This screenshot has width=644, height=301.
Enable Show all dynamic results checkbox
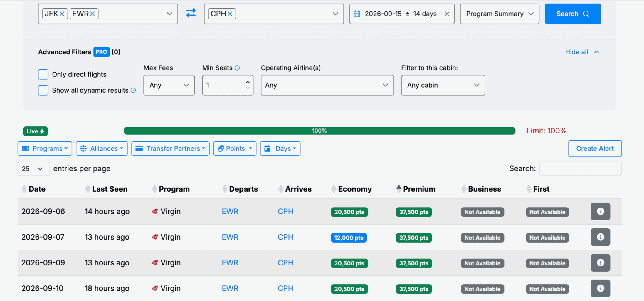coord(43,90)
